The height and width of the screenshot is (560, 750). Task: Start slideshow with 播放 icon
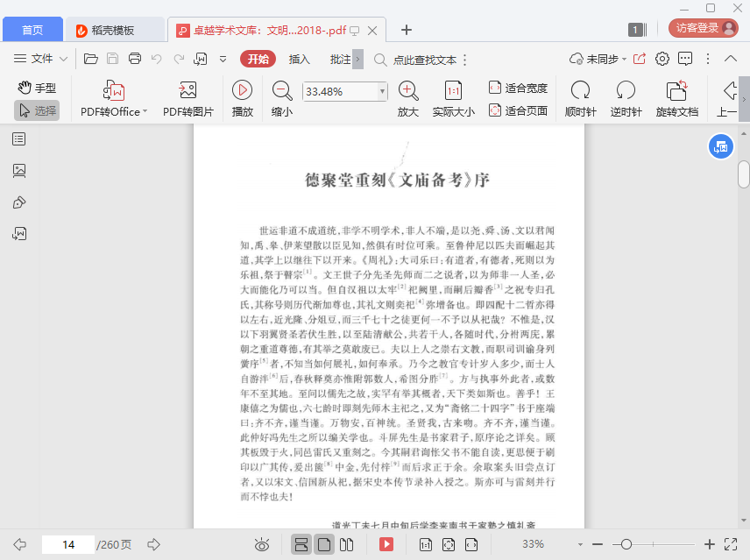click(x=242, y=90)
